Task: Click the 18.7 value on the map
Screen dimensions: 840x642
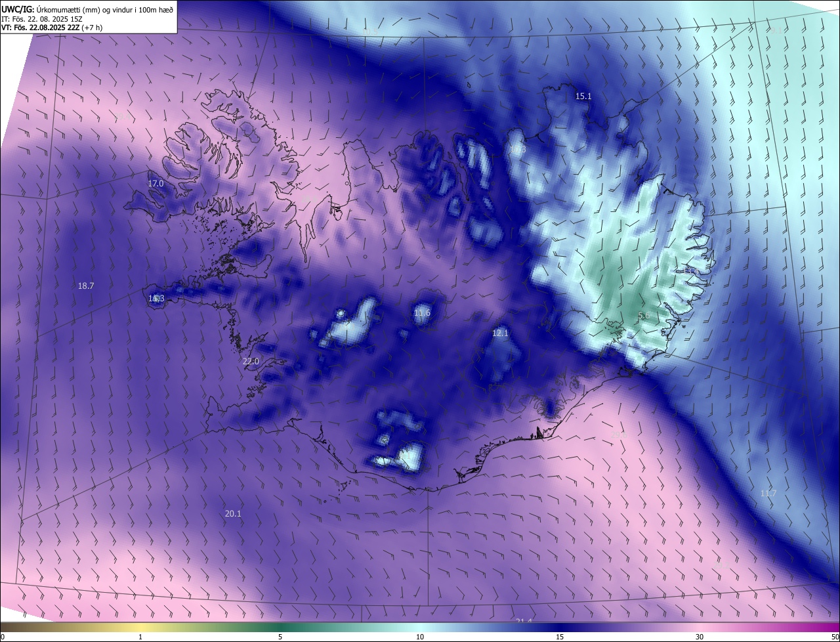Action: 86,286
